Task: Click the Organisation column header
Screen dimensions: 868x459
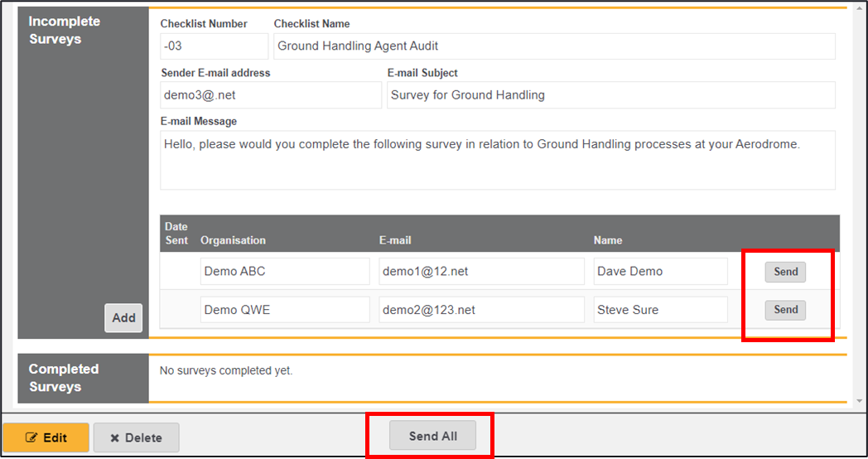Action: pyautogui.click(x=233, y=240)
